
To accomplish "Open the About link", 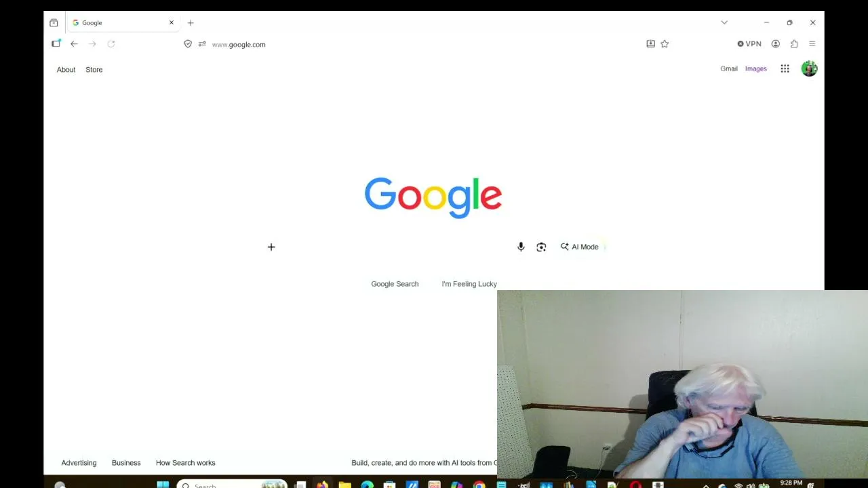I will (x=66, y=69).
